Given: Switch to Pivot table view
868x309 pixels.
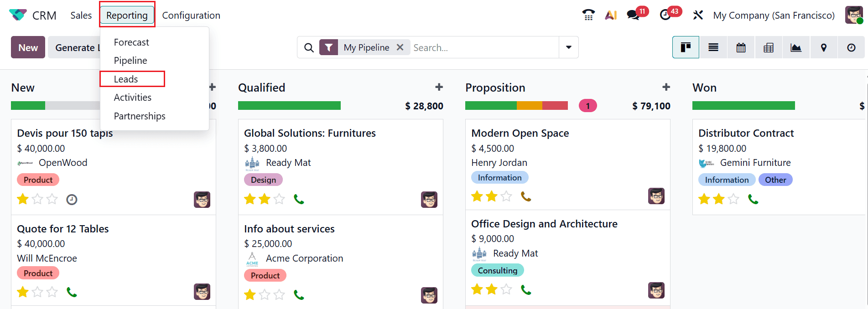Looking at the screenshot, I should 769,47.
